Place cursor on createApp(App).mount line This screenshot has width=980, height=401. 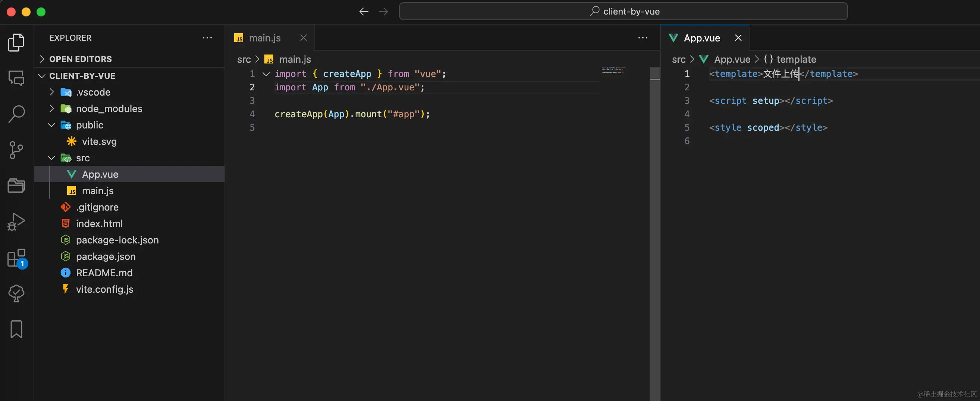[x=352, y=114]
